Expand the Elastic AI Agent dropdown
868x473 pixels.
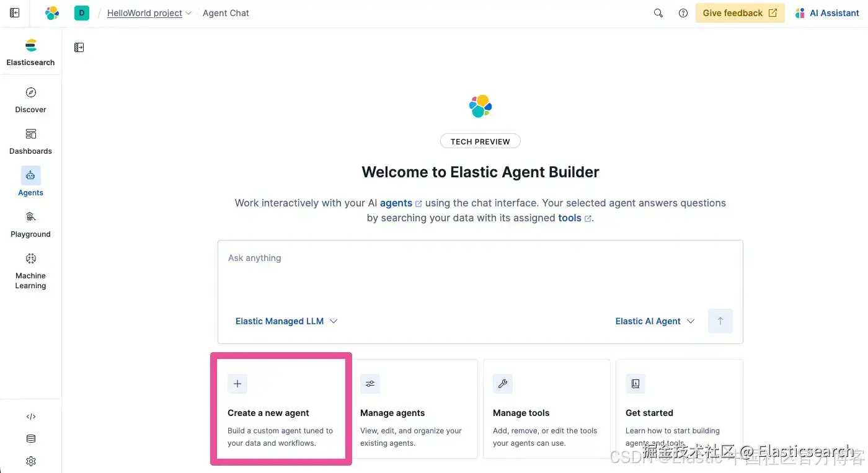[655, 321]
